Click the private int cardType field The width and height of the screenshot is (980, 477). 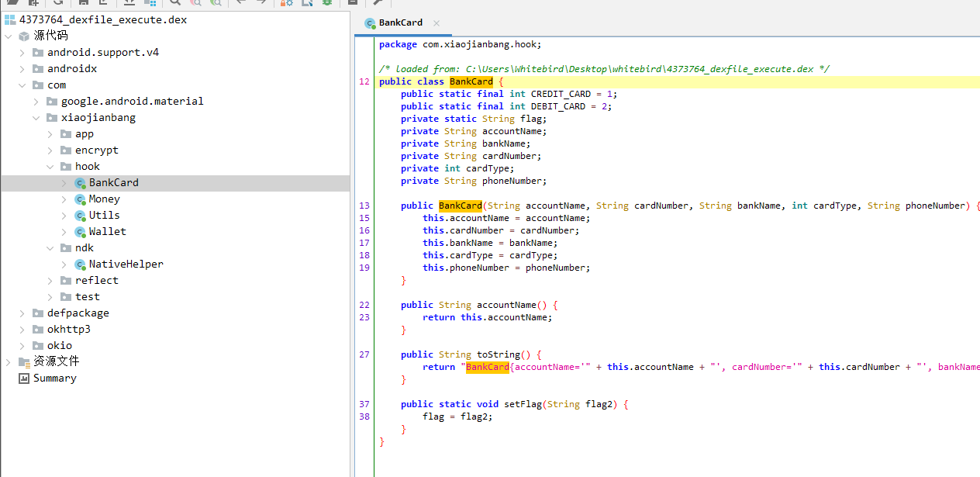[457, 168]
